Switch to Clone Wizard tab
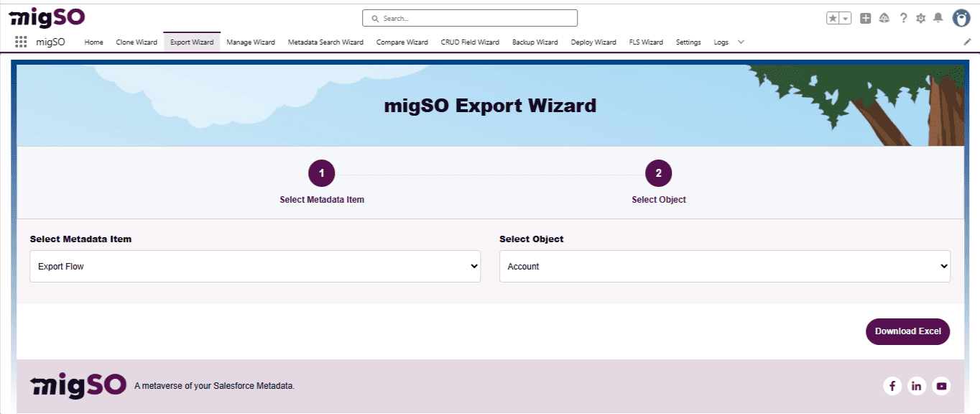The image size is (980, 414). [x=137, y=42]
